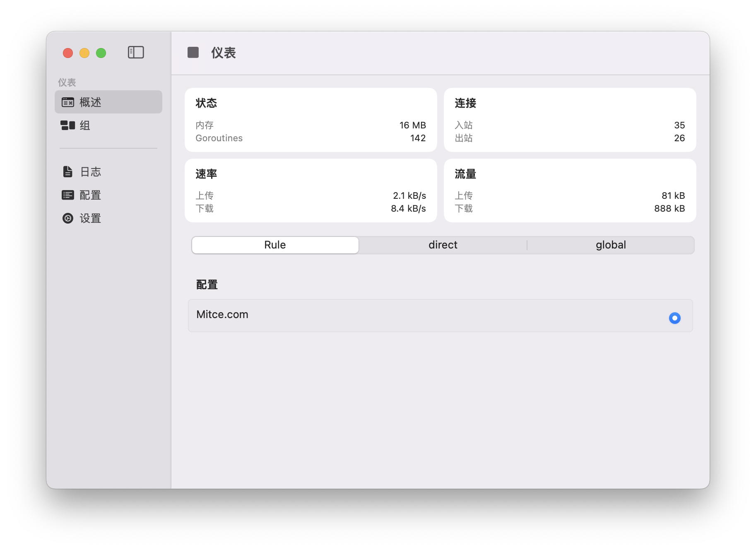The width and height of the screenshot is (756, 550).
Task: Enable the active profile indicator for Mitce.com
Action: pyautogui.click(x=674, y=318)
